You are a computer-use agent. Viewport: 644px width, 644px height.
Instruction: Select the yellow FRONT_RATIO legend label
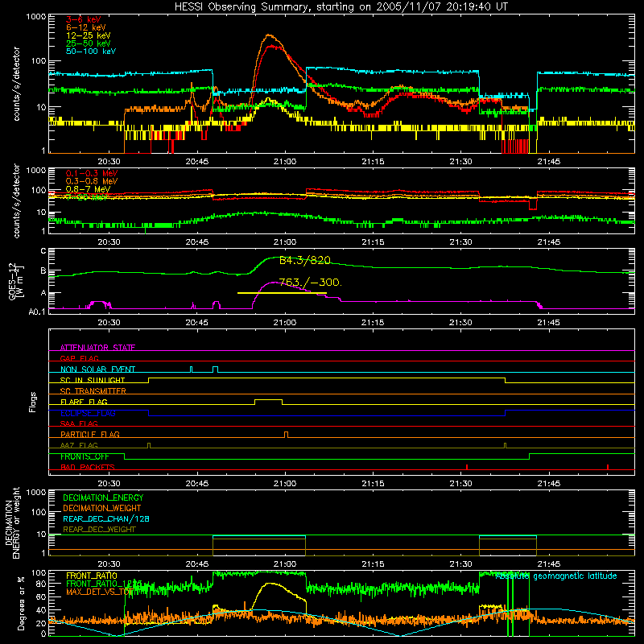tap(92, 576)
